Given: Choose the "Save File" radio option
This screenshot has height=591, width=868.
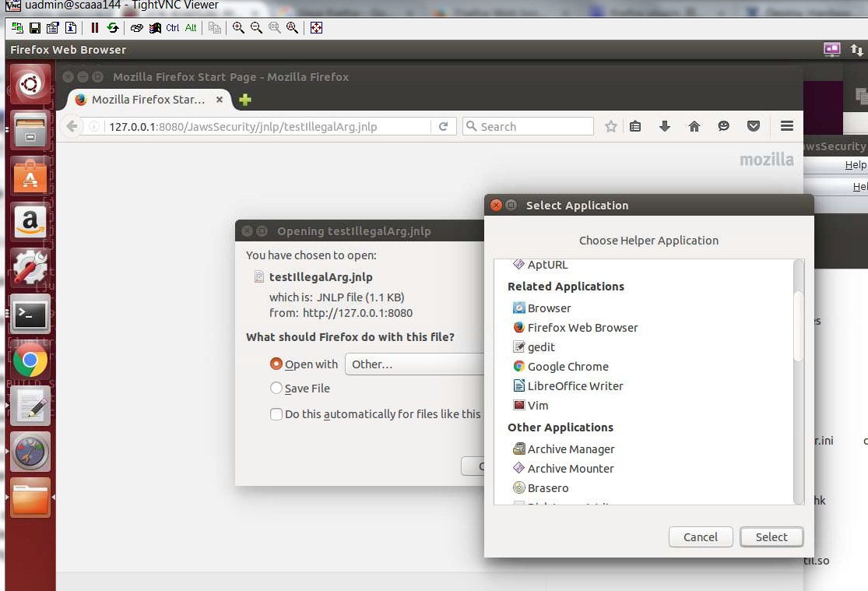Looking at the screenshot, I should (x=276, y=388).
